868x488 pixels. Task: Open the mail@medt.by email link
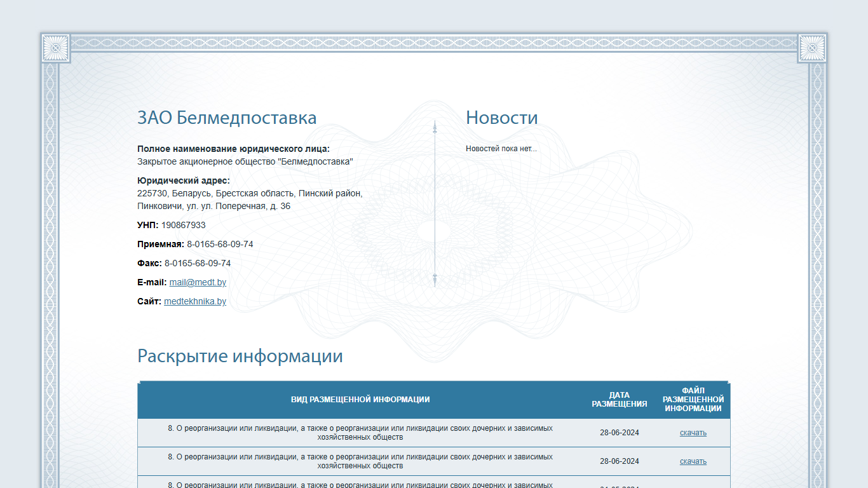(x=198, y=282)
